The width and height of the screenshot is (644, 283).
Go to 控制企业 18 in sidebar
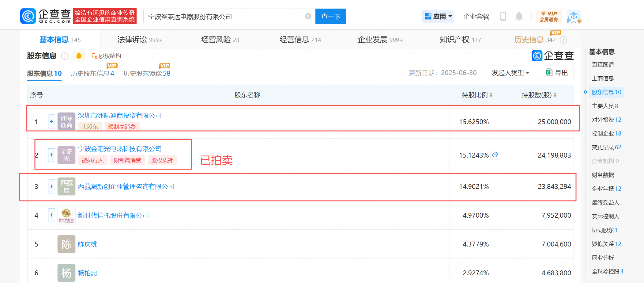click(x=606, y=134)
